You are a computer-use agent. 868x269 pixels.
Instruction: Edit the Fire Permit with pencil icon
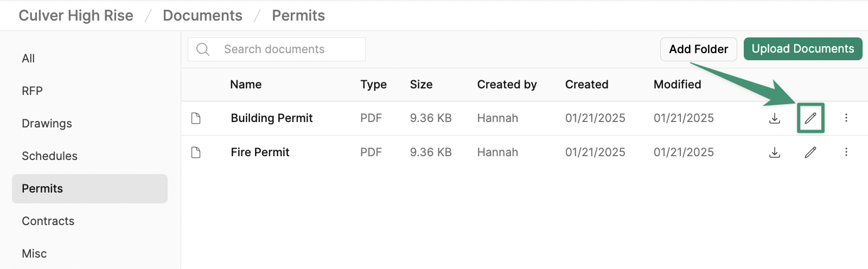pos(810,152)
